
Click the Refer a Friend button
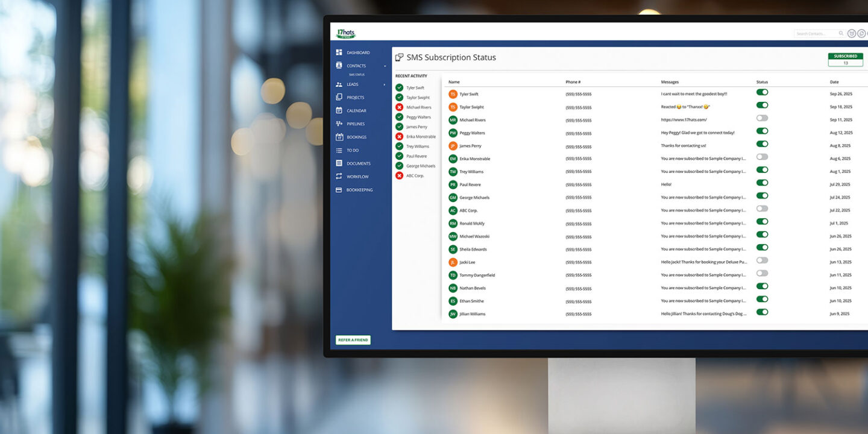pos(353,340)
